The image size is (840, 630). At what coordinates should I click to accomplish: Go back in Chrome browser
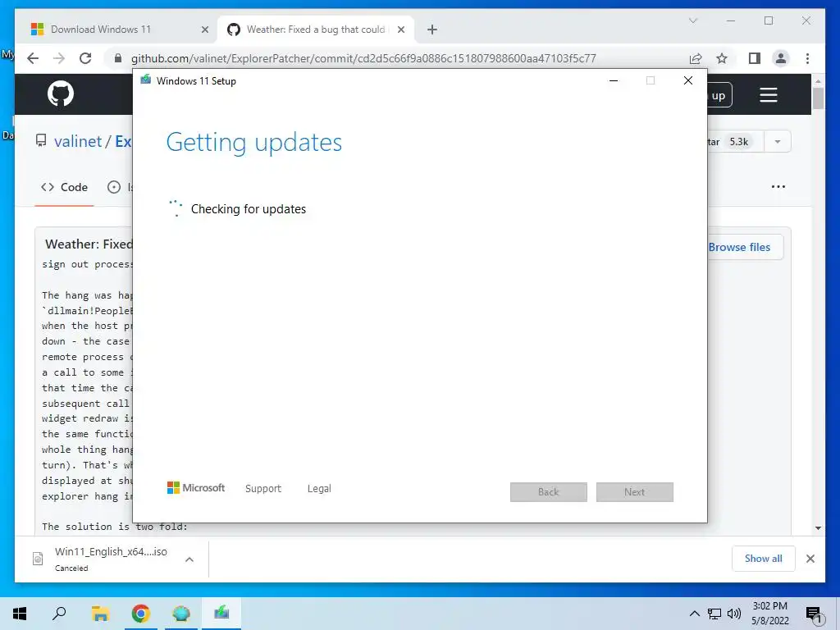33,58
